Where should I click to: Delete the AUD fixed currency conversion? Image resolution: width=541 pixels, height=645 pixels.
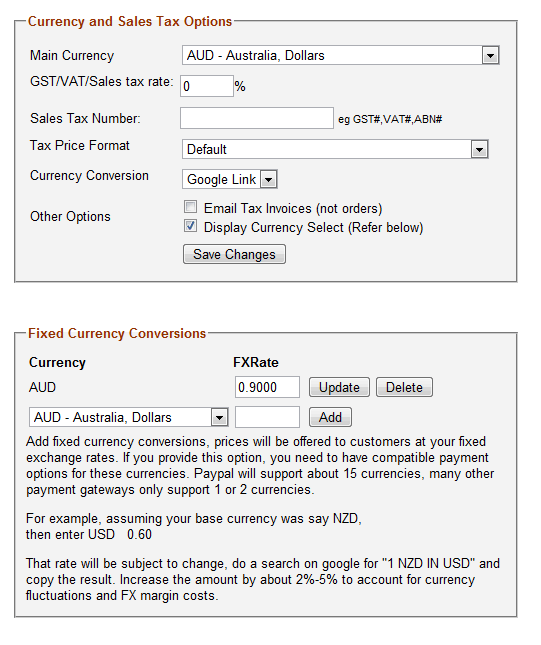(404, 387)
